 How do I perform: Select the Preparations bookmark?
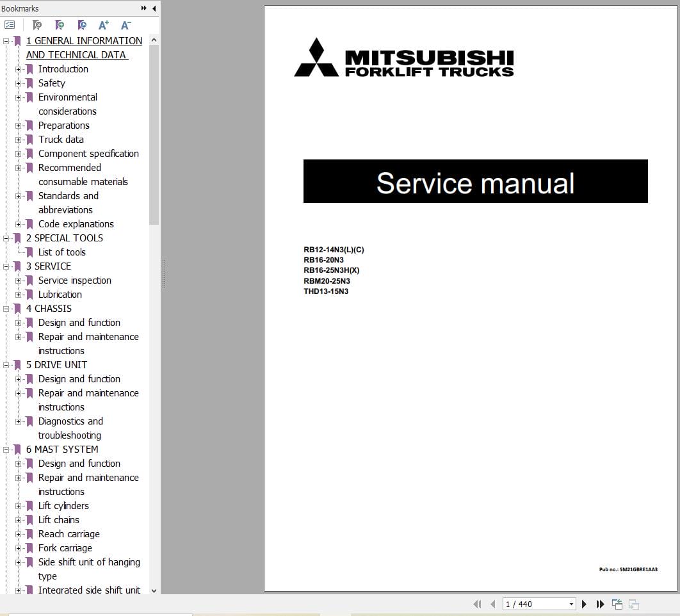pyautogui.click(x=64, y=126)
